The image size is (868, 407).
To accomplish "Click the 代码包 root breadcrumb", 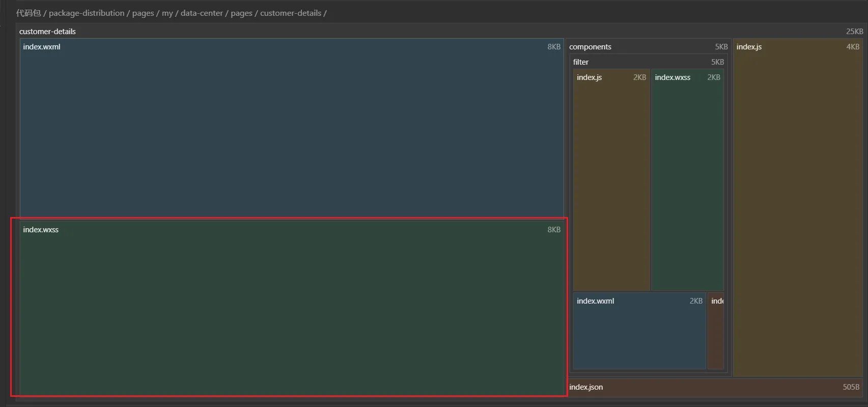I will (x=28, y=13).
